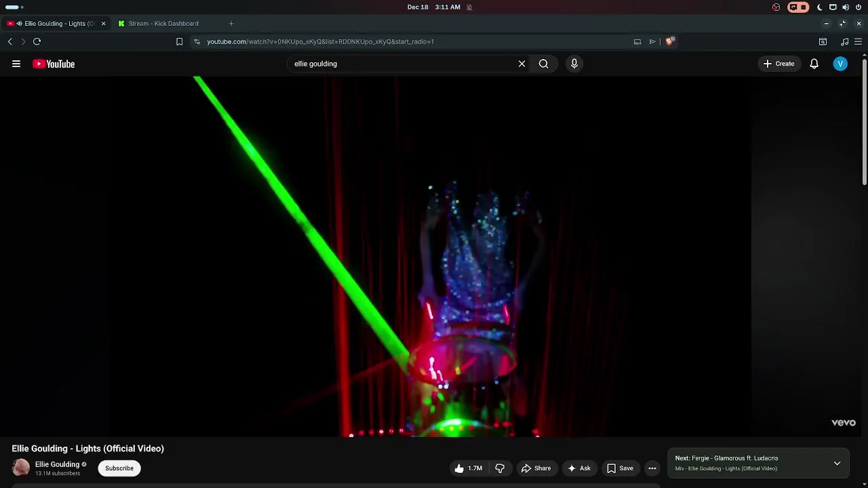
Task: Open the YouTube guide hamburger menu
Action: pos(16,64)
